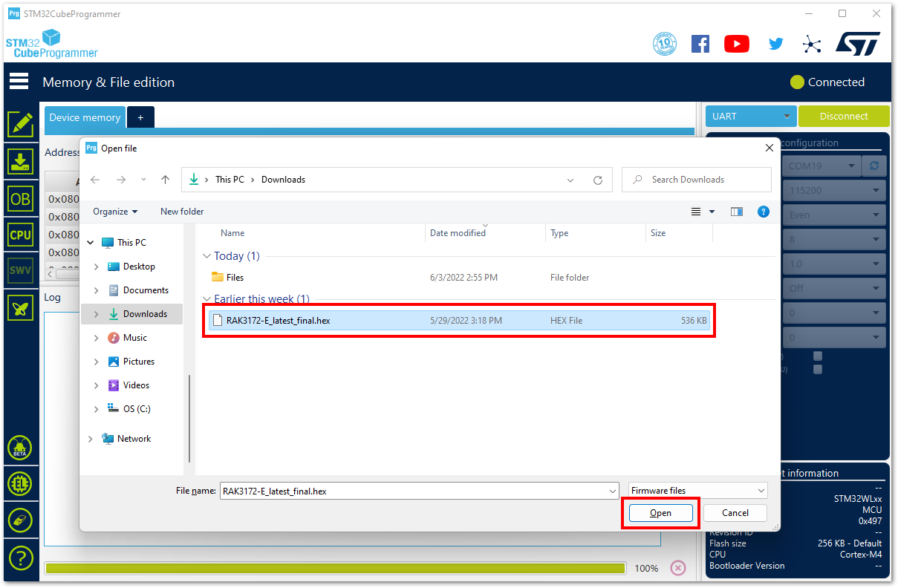This screenshot has height=588, width=898.
Task: Expand the File name history dropdown arrow
Action: pyautogui.click(x=613, y=491)
